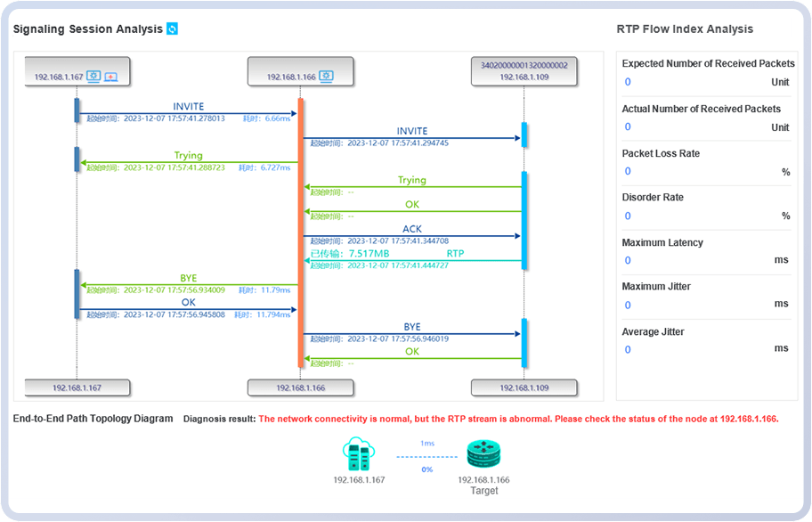Click the red-cross laptop icon on 192.168.1.167 node

click(111, 77)
